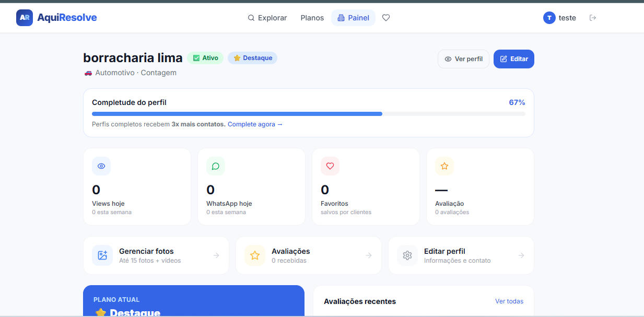
Task: Click the '0 avaliações' text in Avaliação card
Action: click(x=452, y=212)
